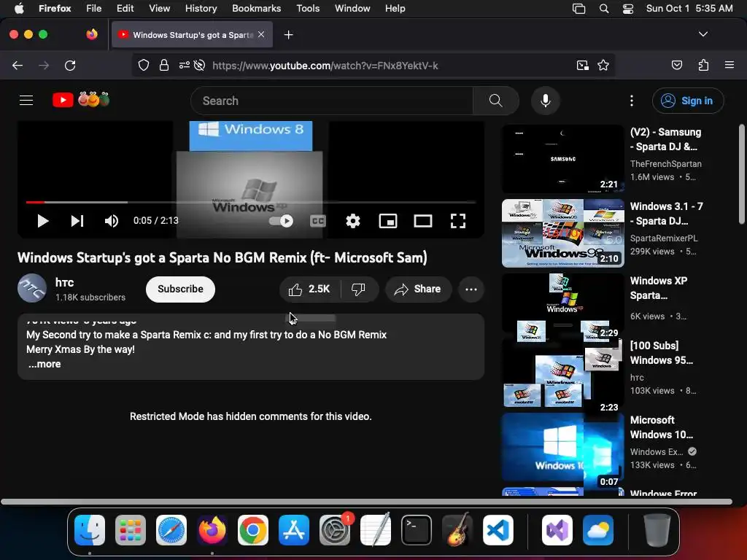747x560 pixels.
Task: Open the Tools menu
Action: click(x=308, y=9)
